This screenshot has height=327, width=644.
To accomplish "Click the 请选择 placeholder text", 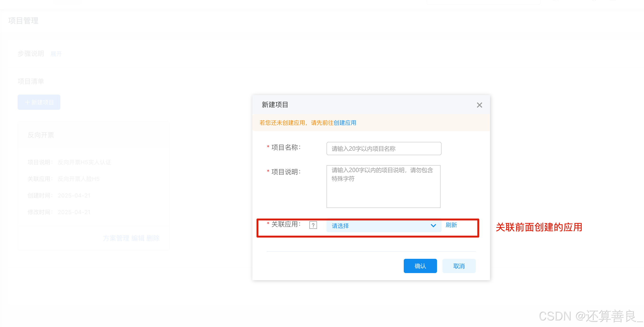I will pos(340,226).
